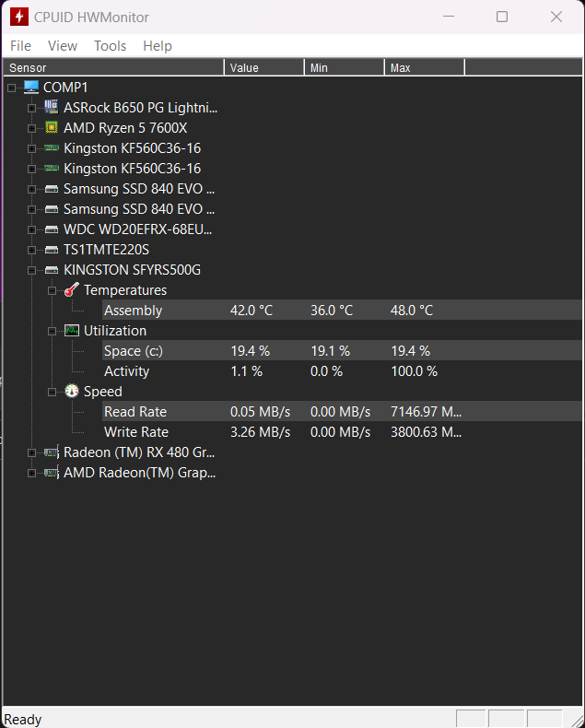Expand the WDC WD20EFRX-68EU node
585x728 pixels.
(31, 229)
